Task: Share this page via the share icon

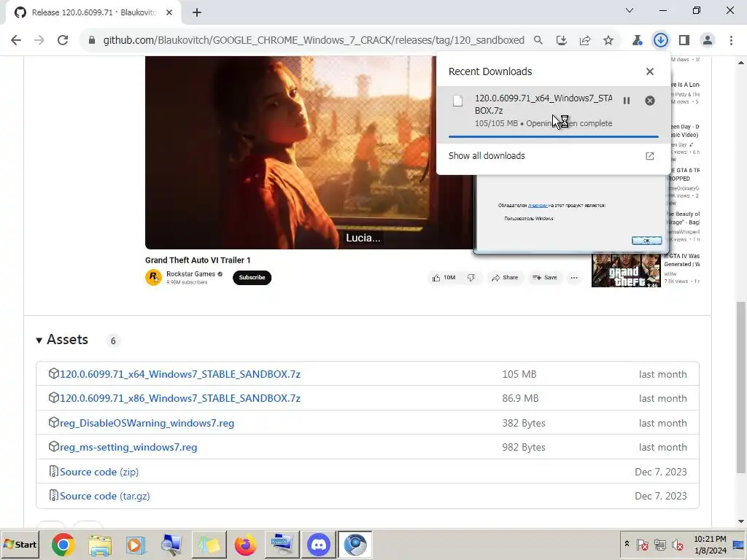Action: pyautogui.click(x=584, y=41)
